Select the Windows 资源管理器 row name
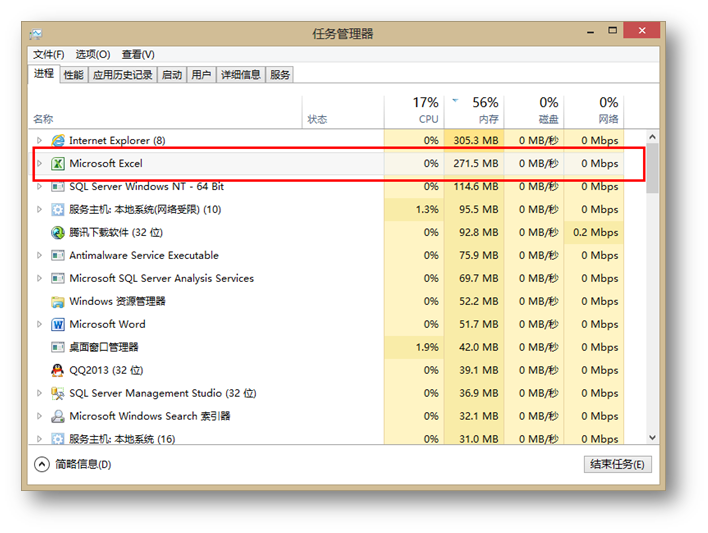The image size is (708, 533). tap(117, 302)
